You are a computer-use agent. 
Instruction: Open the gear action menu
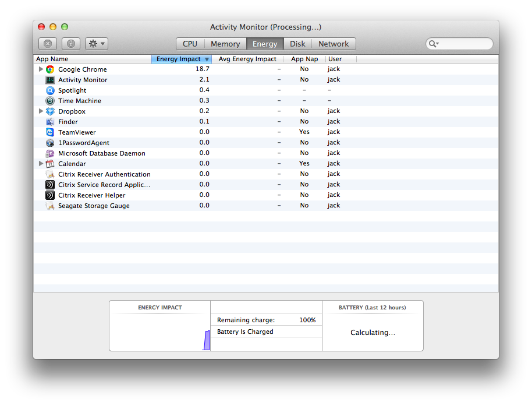[x=97, y=44]
